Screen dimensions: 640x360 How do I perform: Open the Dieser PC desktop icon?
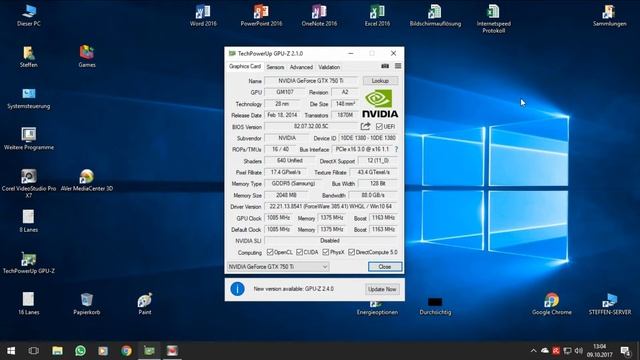point(29,15)
